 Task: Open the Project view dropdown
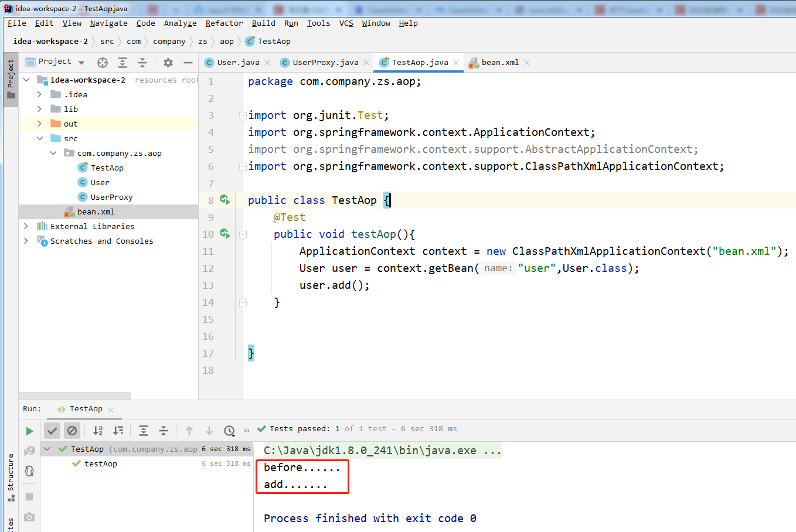81,63
